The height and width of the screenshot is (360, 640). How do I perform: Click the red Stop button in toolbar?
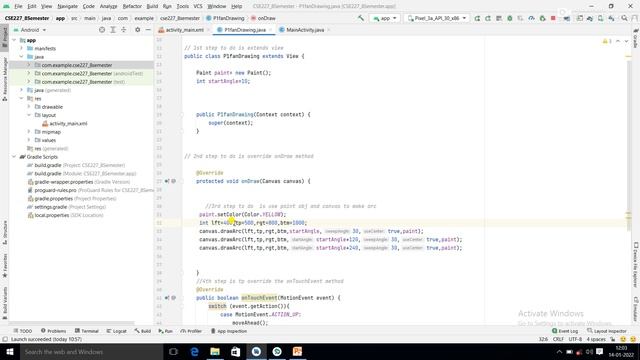click(553, 18)
